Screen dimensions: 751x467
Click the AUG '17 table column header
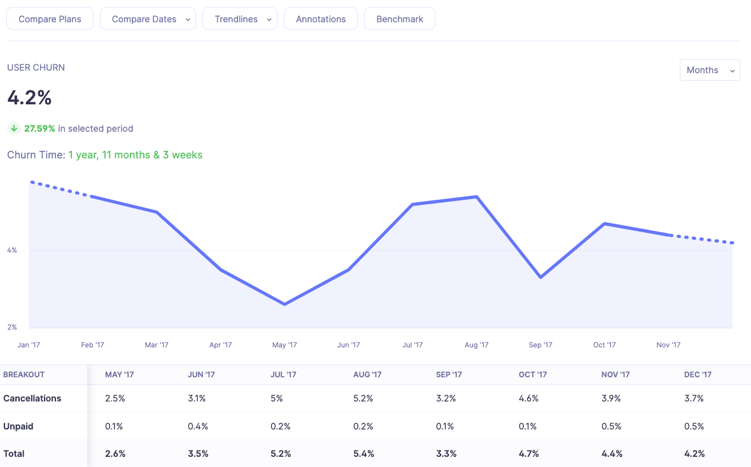pos(367,375)
